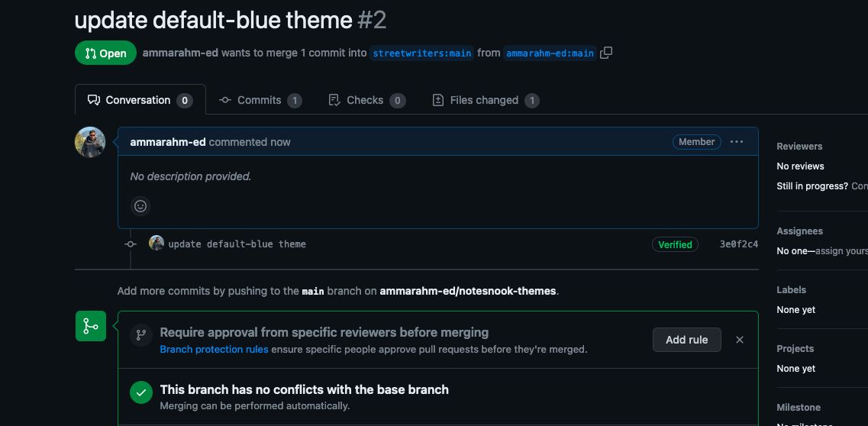The image size is (868, 426).
Task: Click the small commit author avatar
Action: click(156, 244)
